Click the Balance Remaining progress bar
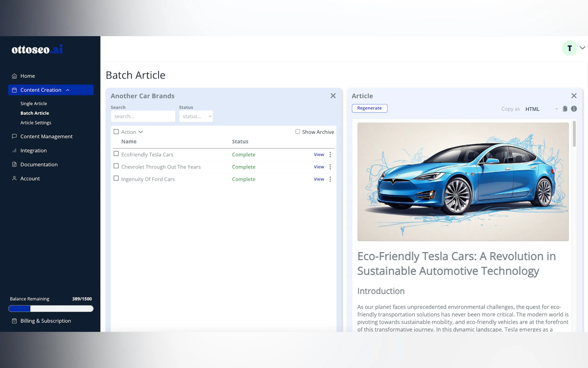The image size is (588, 368). coord(51,309)
